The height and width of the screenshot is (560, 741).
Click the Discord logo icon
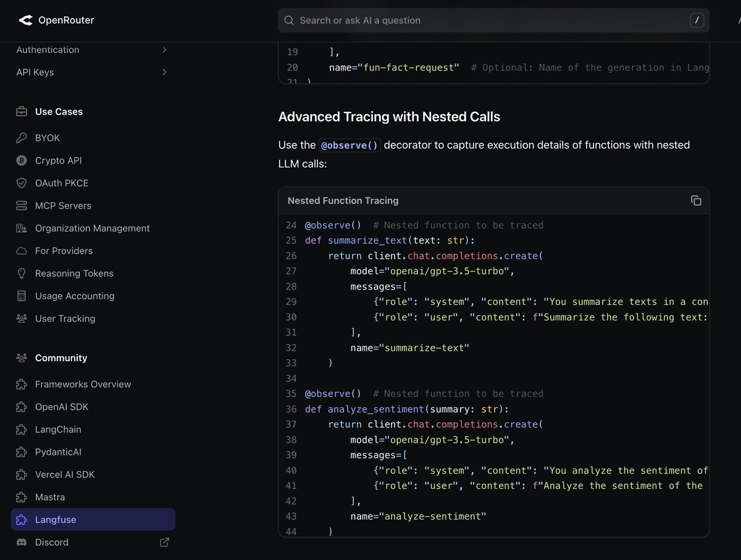(22, 542)
